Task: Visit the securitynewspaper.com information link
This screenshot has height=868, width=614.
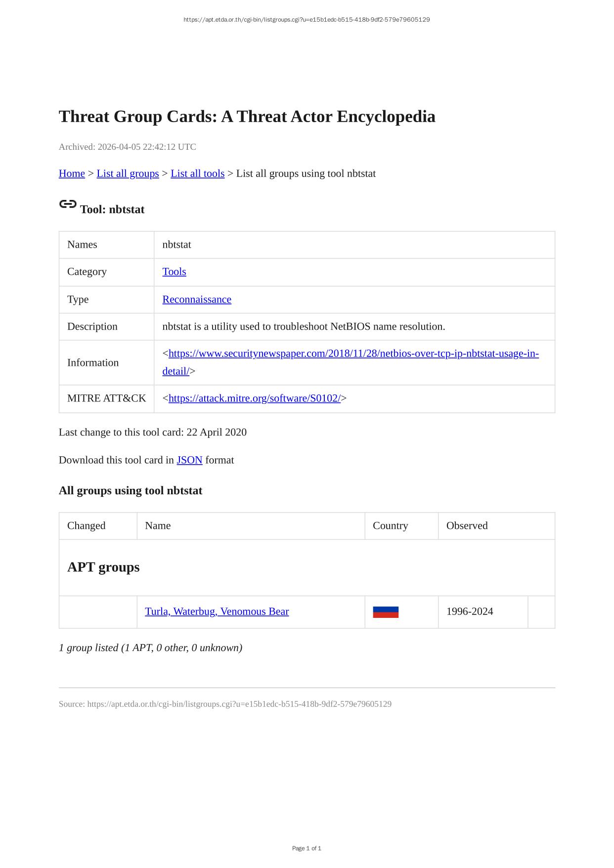Action: (353, 354)
